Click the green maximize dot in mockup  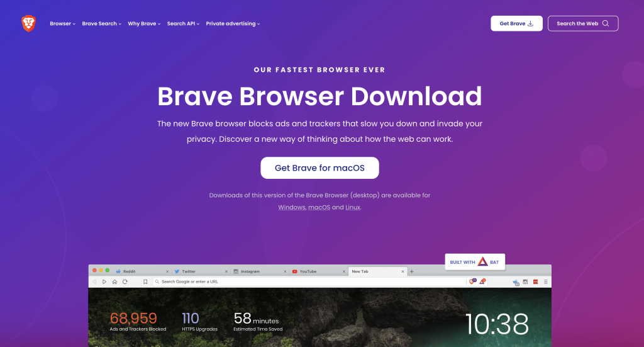(108, 270)
